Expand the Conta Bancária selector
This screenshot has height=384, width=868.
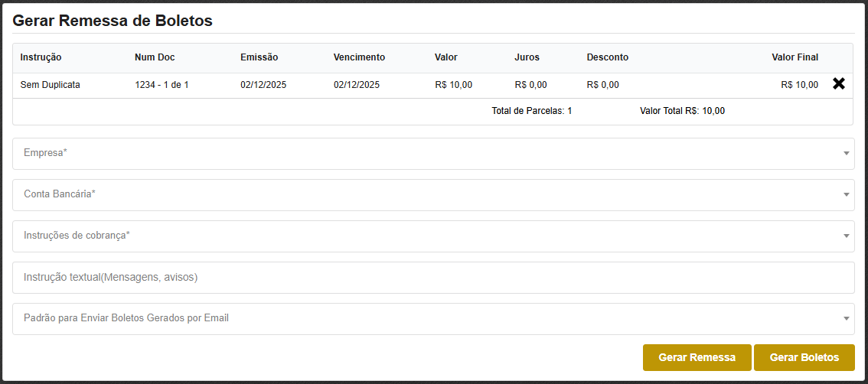pyautogui.click(x=432, y=195)
